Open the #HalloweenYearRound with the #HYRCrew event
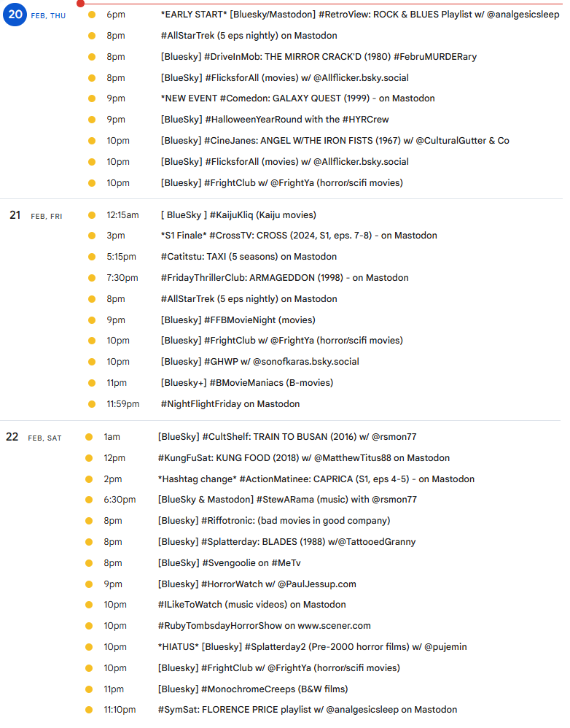570x728 pixels. coord(275,120)
